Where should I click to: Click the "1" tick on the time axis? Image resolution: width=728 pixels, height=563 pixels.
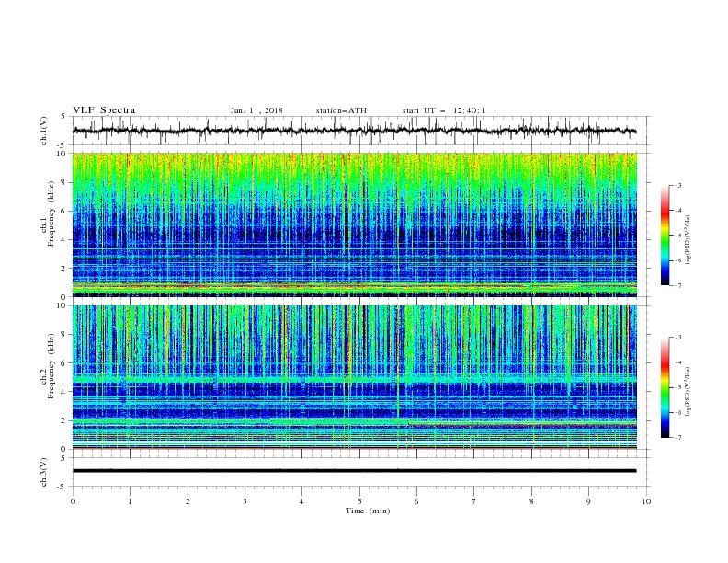131,501
